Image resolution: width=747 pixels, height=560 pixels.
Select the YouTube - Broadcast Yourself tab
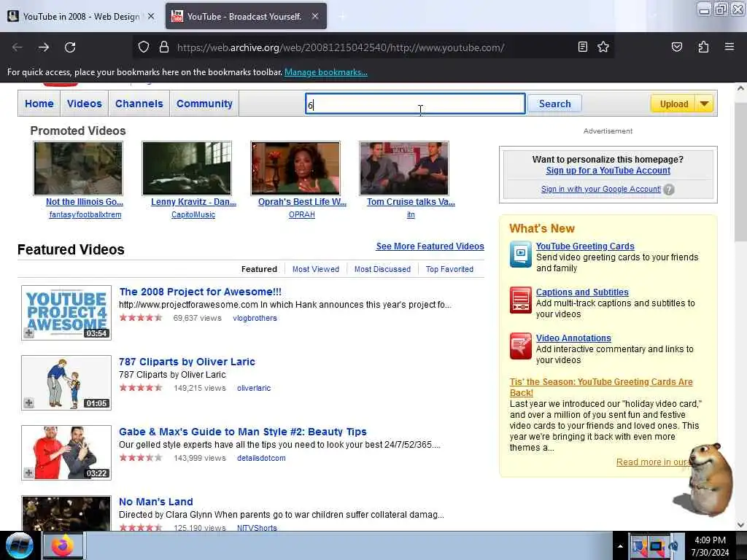pos(246,16)
